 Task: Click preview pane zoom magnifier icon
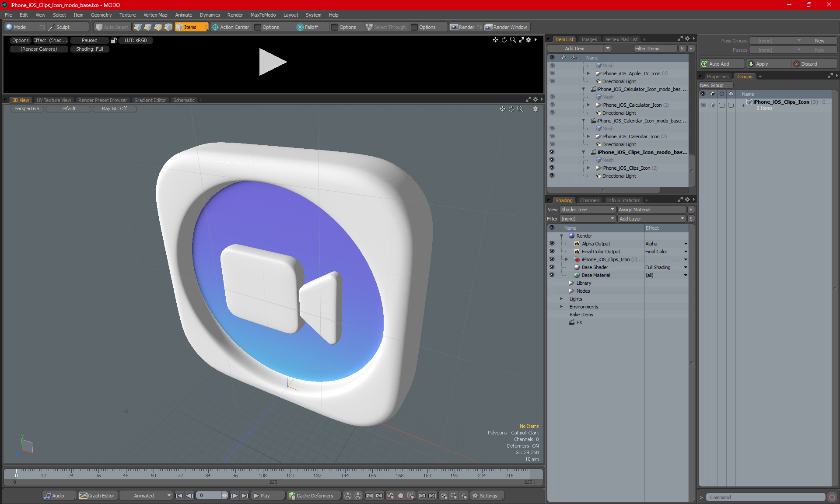tap(513, 40)
